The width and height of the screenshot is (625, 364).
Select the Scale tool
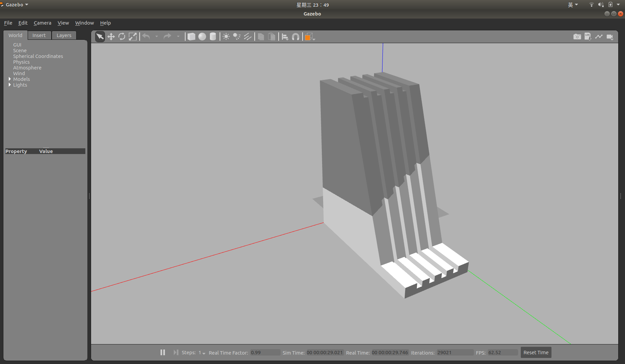[133, 36]
